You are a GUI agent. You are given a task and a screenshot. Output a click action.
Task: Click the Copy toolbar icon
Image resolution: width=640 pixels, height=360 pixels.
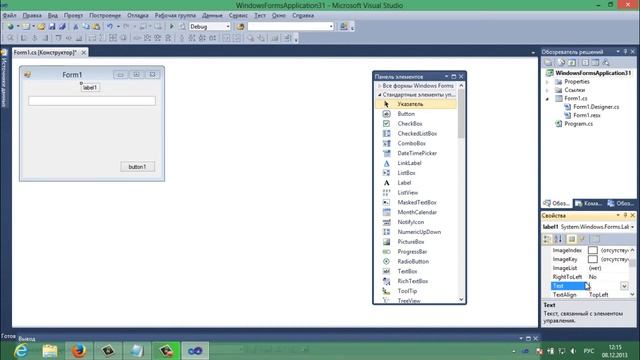[86, 27]
